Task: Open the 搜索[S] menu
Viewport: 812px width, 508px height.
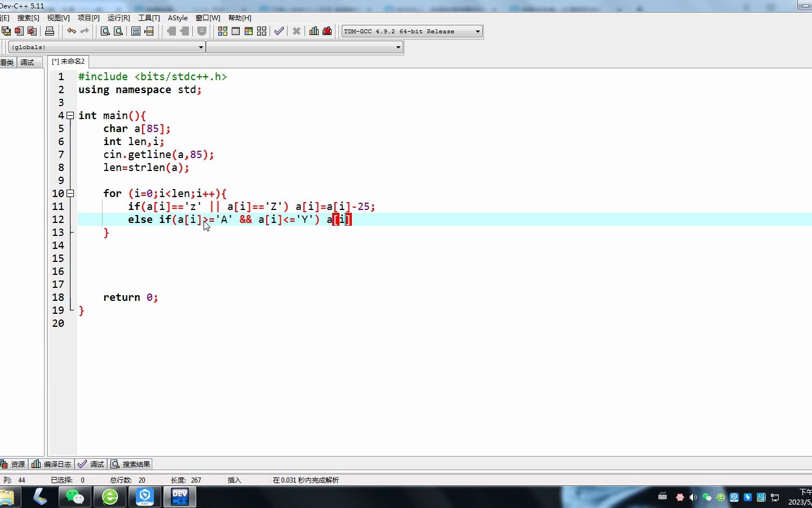Action: (28, 18)
